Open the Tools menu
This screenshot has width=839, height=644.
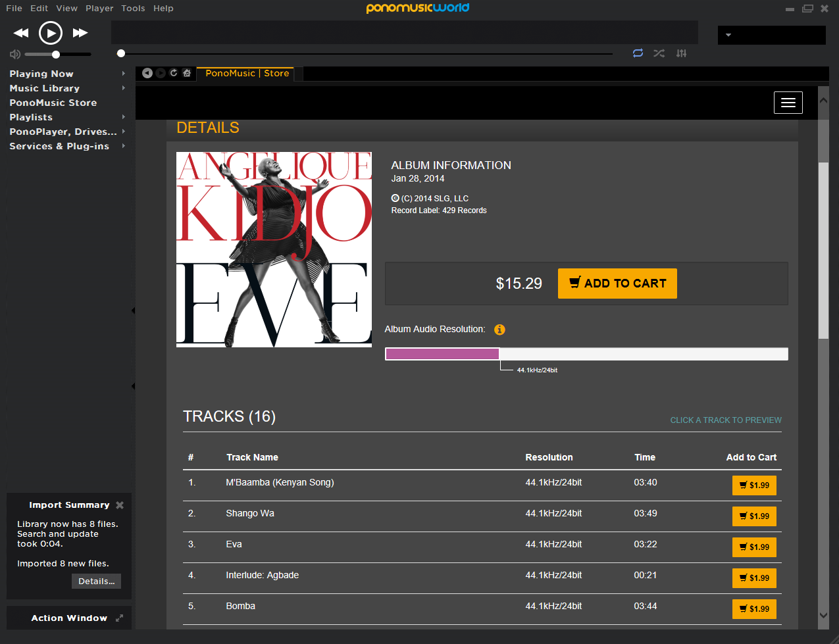tap(133, 9)
